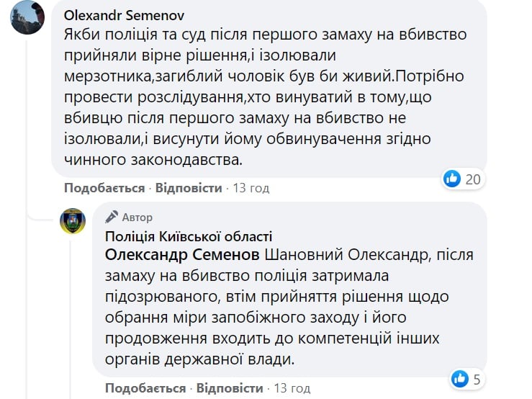Screen dimensions: 532x399
Task: Open the 13 год timestamp of the first comment
Action: point(251,188)
